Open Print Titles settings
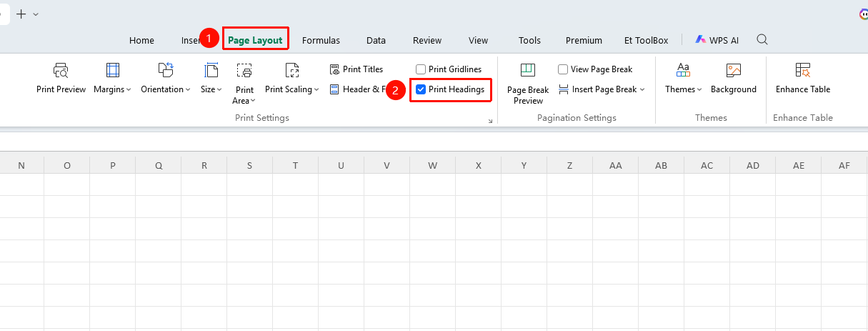The image size is (868, 331). pos(356,69)
